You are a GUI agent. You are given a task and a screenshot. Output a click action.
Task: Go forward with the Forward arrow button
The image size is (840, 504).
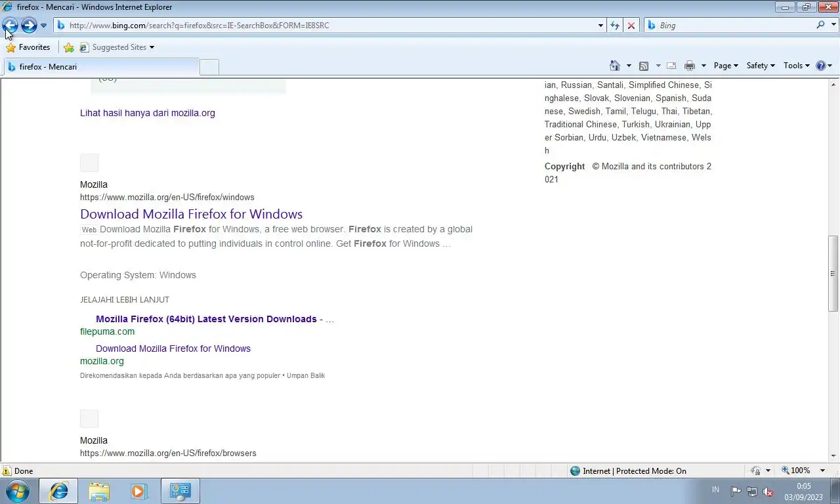click(29, 26)
